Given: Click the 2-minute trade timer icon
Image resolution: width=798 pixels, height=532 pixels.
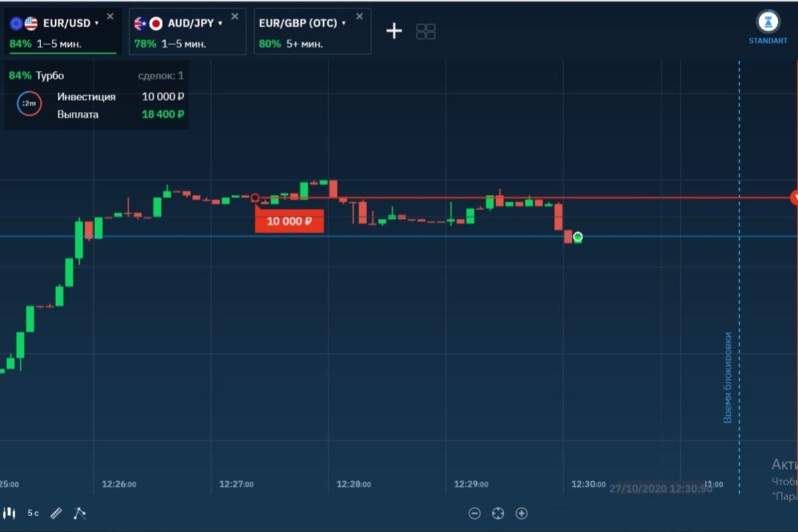Looking at the screenshot, I should [x=28, y=104].
